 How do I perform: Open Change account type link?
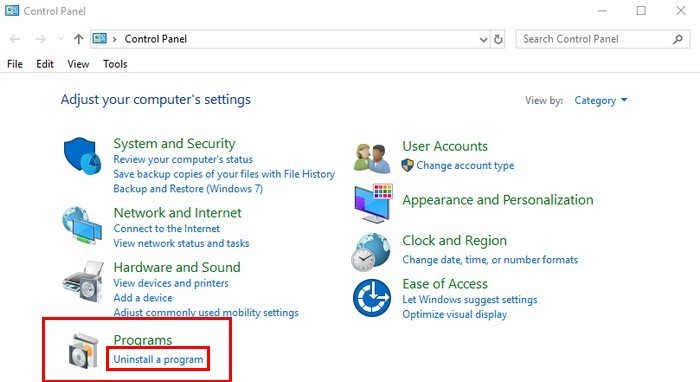coord(465,166)
